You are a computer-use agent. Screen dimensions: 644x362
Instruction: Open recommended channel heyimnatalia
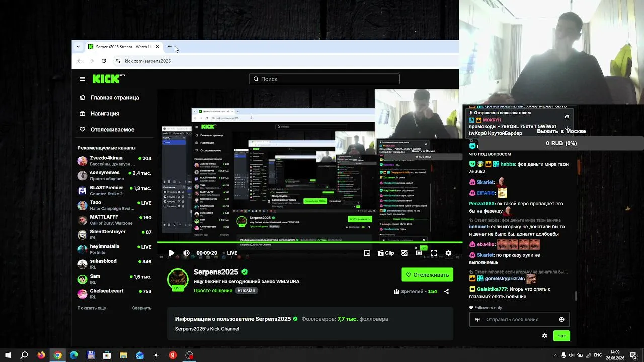115,249
